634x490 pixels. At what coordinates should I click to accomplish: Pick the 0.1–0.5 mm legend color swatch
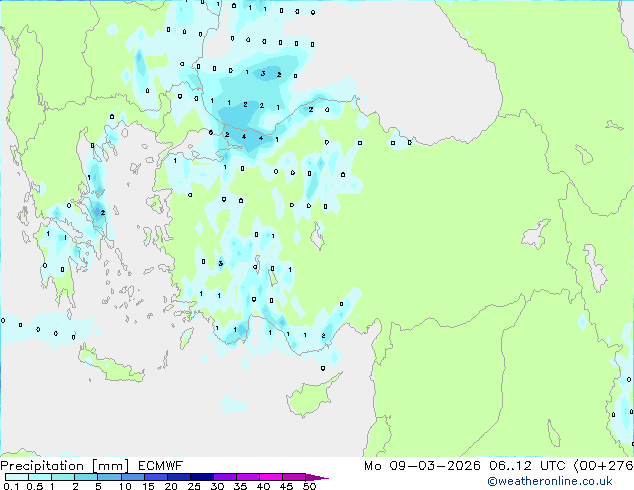(17, 477)
